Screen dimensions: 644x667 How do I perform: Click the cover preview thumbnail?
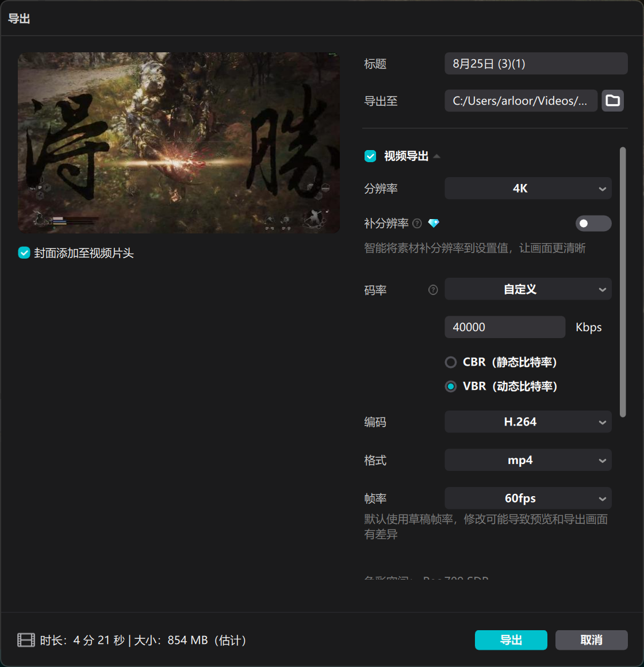(x=179, y=143)
